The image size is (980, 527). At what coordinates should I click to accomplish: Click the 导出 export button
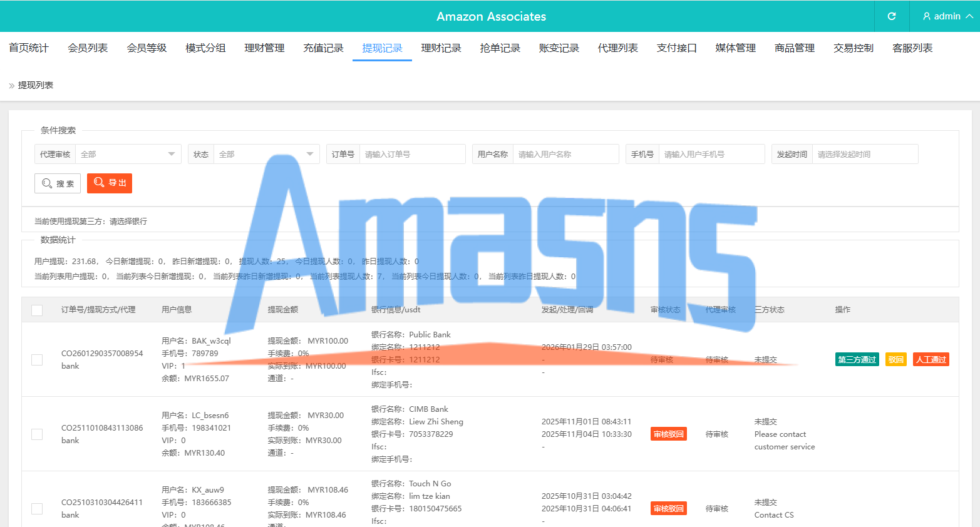pyautogui.click(x=110, y=183)
